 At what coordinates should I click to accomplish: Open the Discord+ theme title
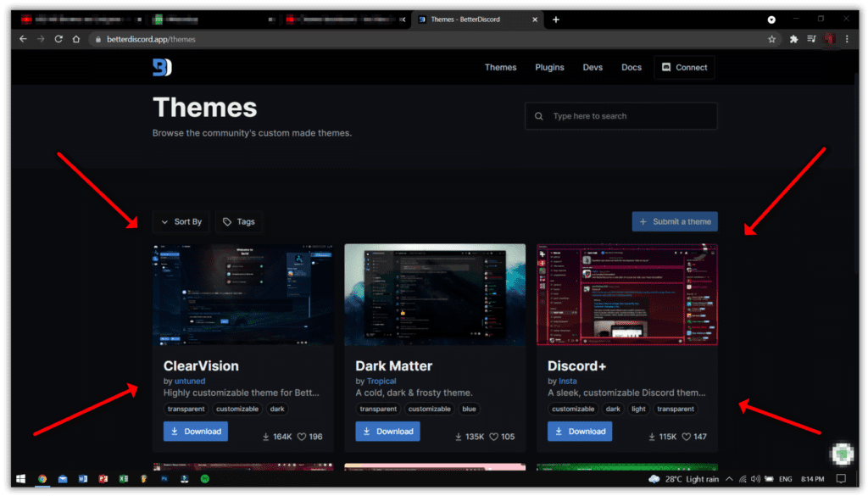(576, 366)
